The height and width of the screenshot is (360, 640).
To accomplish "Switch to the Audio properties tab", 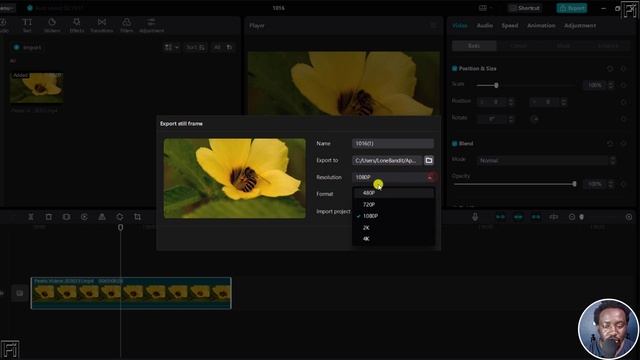I will point(484,25).
